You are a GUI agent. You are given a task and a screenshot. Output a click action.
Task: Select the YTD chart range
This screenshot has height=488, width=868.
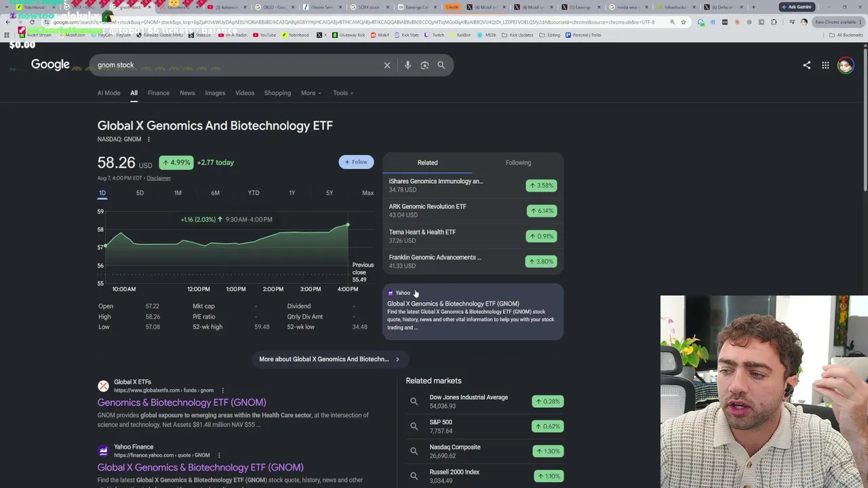254,193
